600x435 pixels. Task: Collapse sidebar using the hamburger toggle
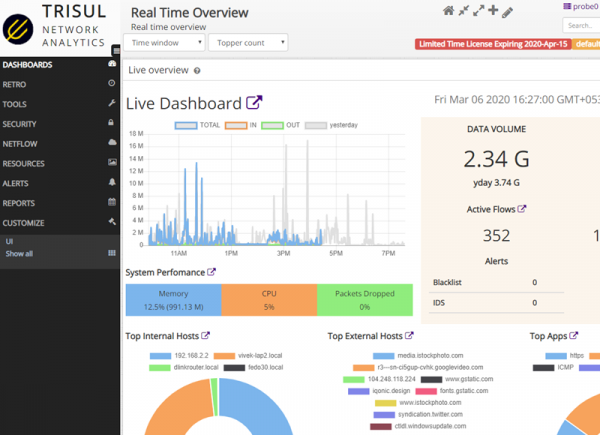click(116, 50)
